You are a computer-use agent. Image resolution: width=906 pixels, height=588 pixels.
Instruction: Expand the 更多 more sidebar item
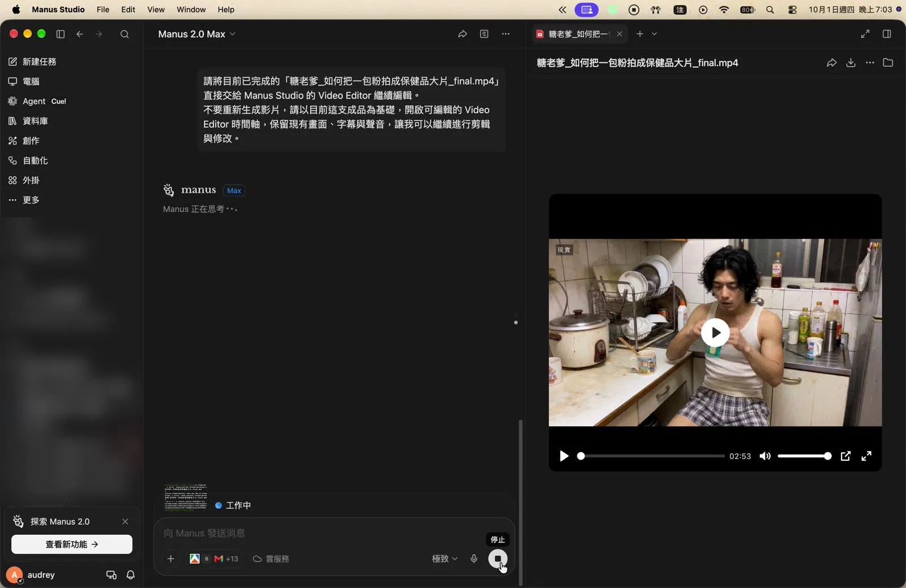click(x=24, y=200)
